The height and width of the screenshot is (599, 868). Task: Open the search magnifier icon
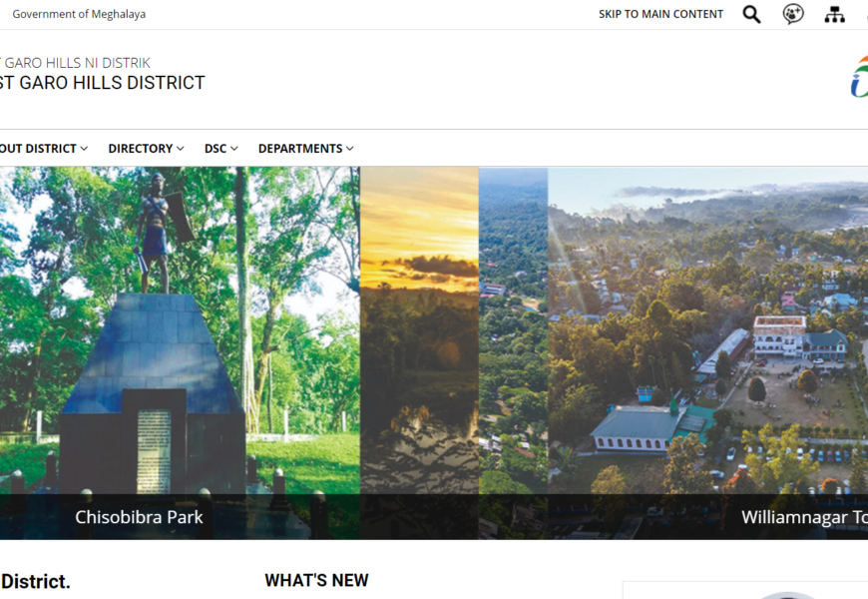[x=751, y=14]
